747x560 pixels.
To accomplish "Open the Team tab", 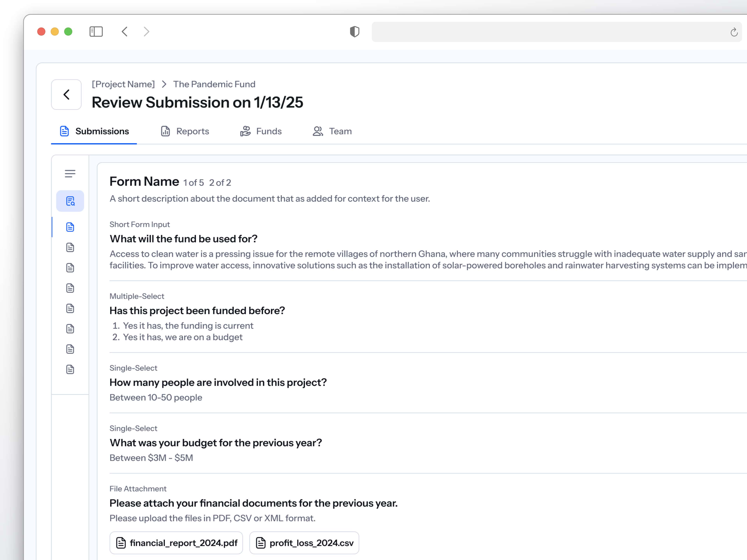I will 332,131.
